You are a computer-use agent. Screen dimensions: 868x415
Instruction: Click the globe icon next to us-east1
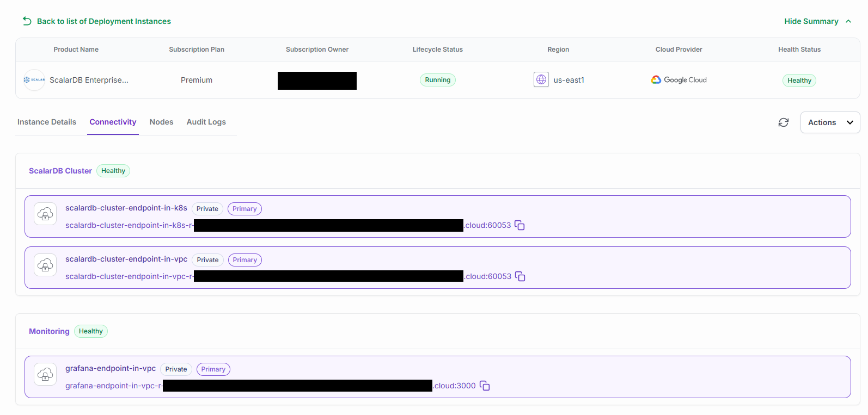(541, 79)
